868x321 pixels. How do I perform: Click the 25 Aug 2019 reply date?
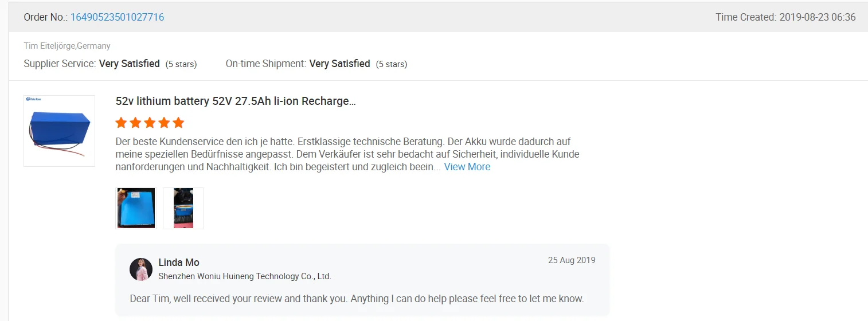click(572, 260)
